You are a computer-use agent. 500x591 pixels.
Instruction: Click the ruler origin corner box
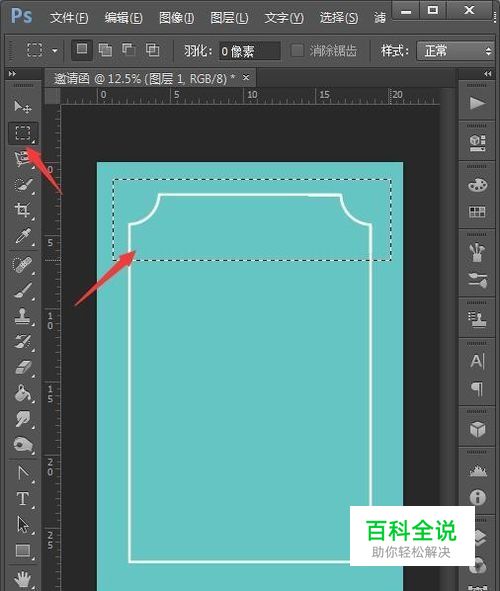tap(52, 96)
